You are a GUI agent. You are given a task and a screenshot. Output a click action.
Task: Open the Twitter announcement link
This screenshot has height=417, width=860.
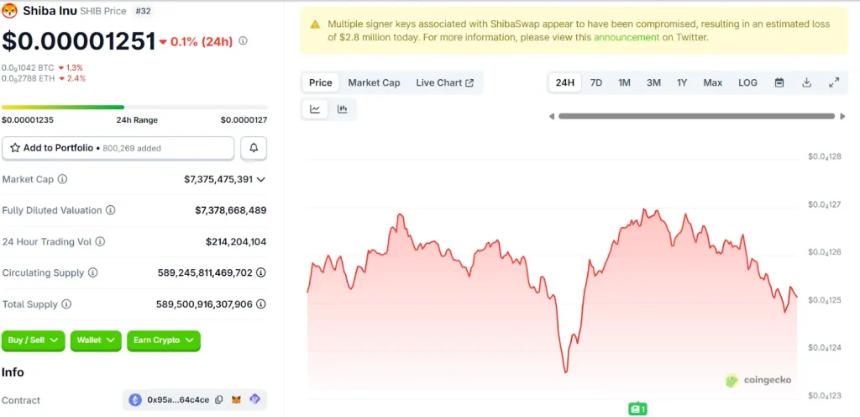626,37
